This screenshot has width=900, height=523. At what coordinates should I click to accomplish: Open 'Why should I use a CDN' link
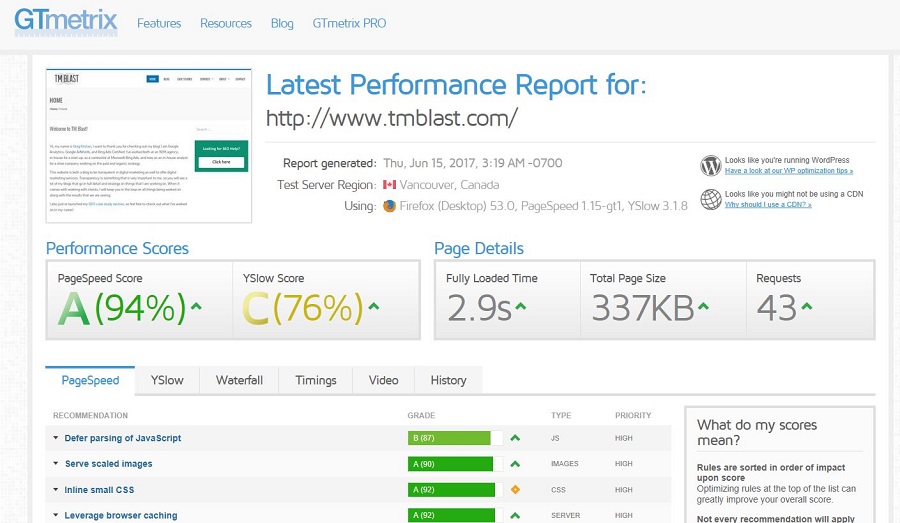coord(768,204)
